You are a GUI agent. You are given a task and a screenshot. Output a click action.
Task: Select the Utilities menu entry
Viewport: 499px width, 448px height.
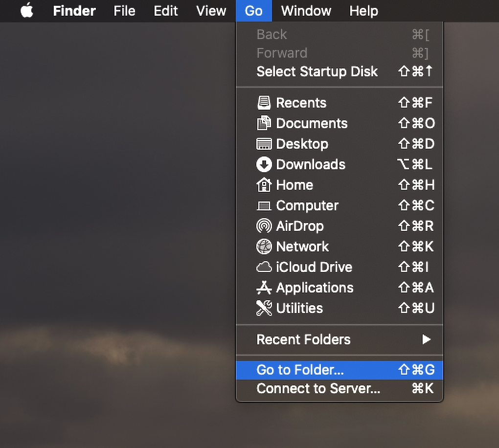tap(340, 308)
